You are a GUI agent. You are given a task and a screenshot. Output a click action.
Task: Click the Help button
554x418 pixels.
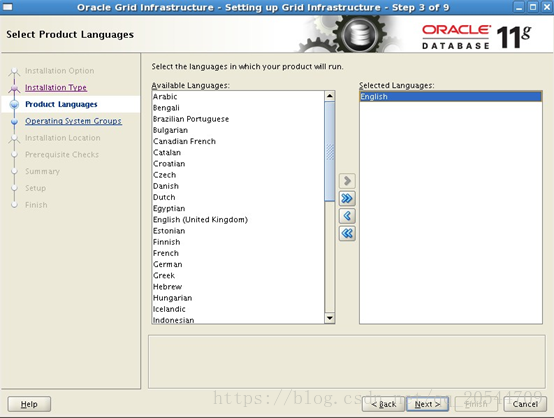29,404
